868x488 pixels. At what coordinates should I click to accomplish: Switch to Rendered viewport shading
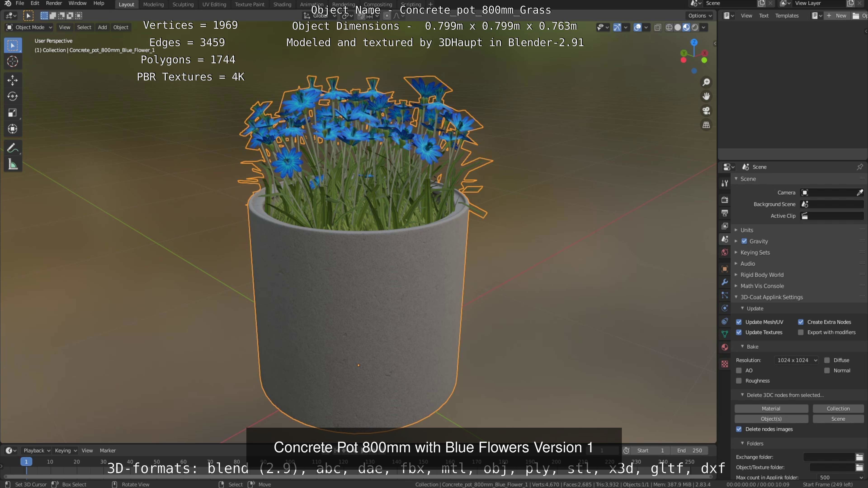tap(695, 27)
